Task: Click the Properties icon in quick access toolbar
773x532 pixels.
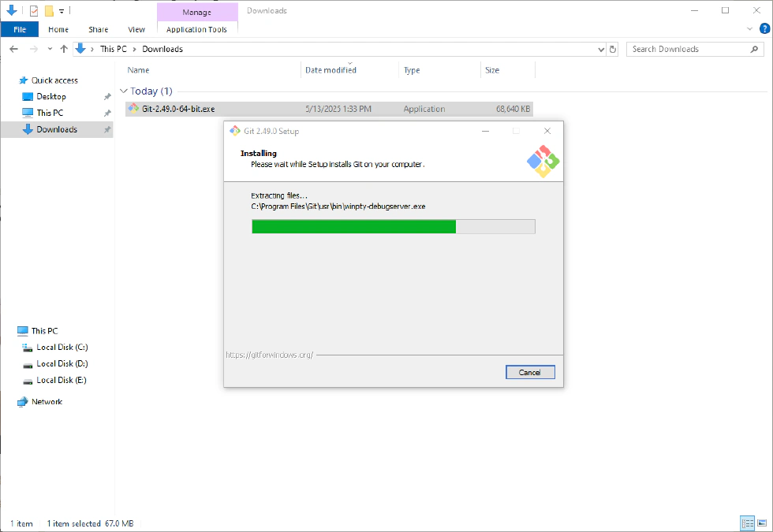Action: point(33,11)
